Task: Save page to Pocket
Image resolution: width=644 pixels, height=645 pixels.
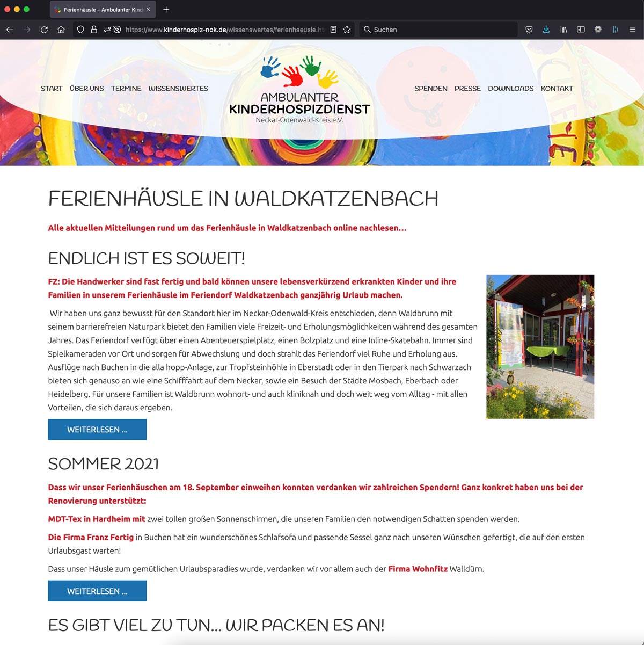Action: coord(529,30)
